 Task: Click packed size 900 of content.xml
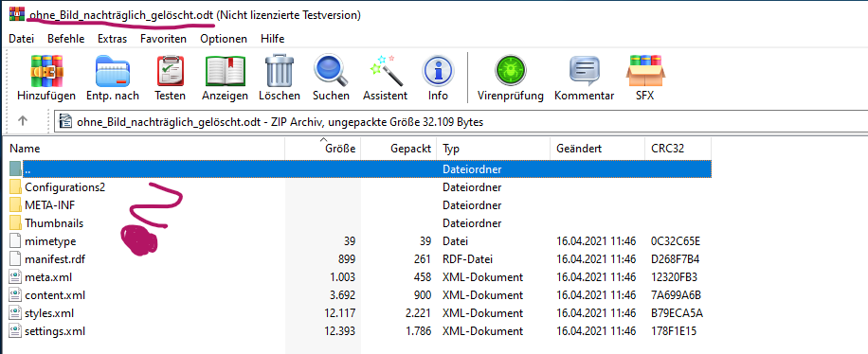tap(423, 295)
